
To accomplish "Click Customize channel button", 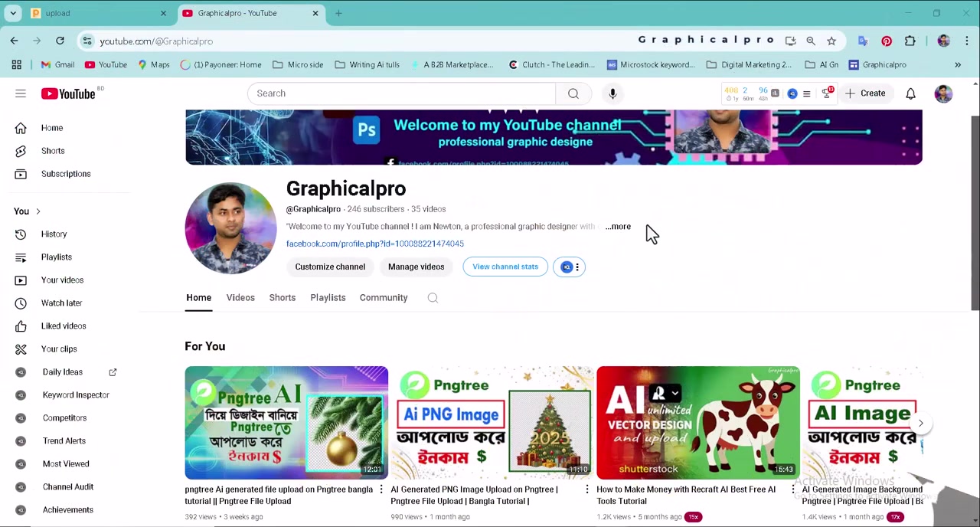I will pyautogui.click(x=330, y=267).
